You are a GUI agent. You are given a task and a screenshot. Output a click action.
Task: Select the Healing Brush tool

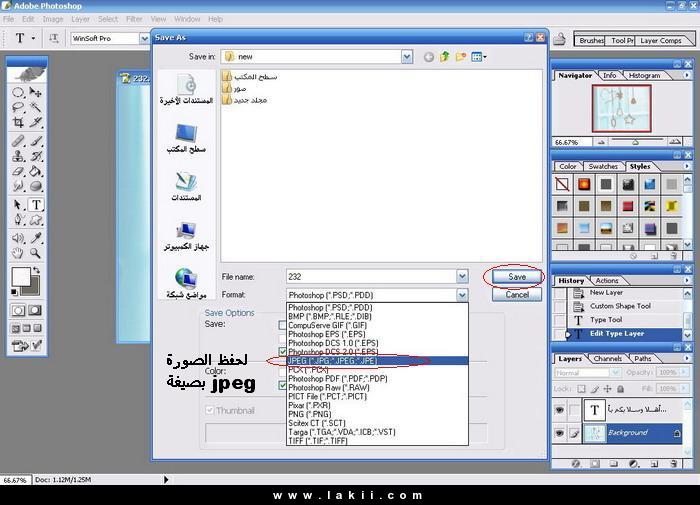coord(18,142)
